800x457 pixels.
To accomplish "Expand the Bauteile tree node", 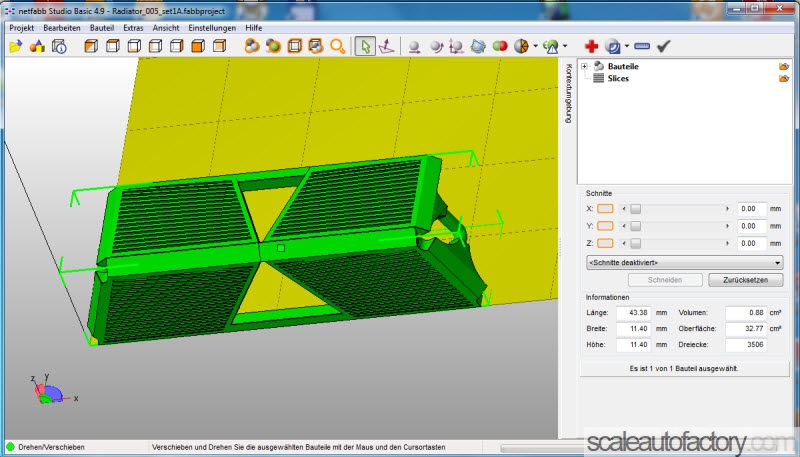I will 584,66.
